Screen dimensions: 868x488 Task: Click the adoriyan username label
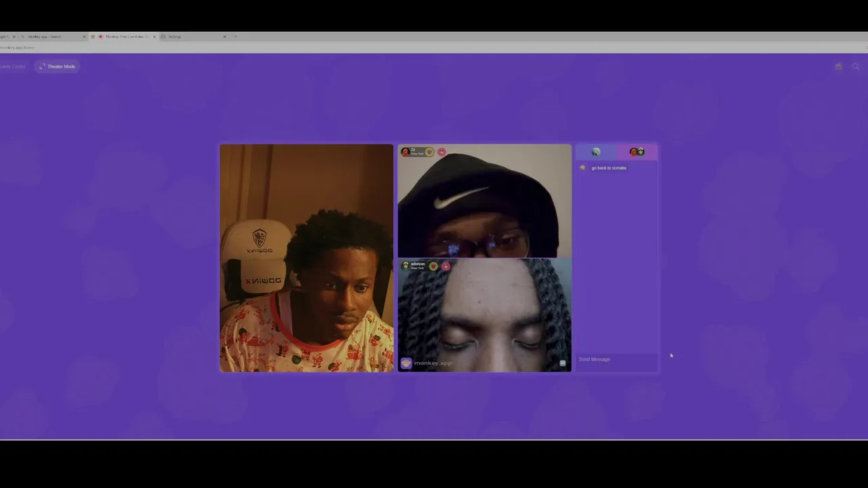pyautogui.click(x=418, y=264)
